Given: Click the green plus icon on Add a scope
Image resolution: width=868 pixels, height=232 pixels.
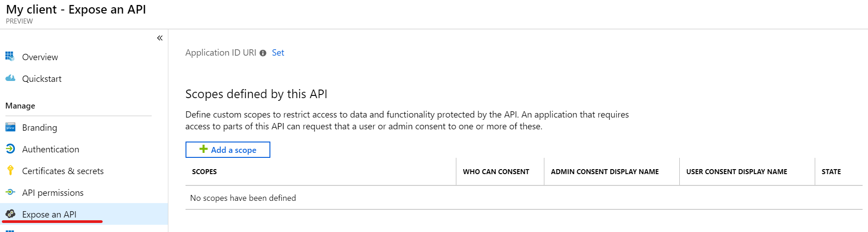Looking at the screenshot, I should [204, 149].
